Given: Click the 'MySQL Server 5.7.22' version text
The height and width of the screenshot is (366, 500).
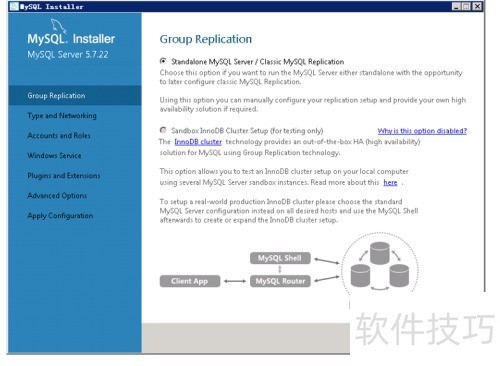Looking at the screenshot, I should [x=68, y=55].
